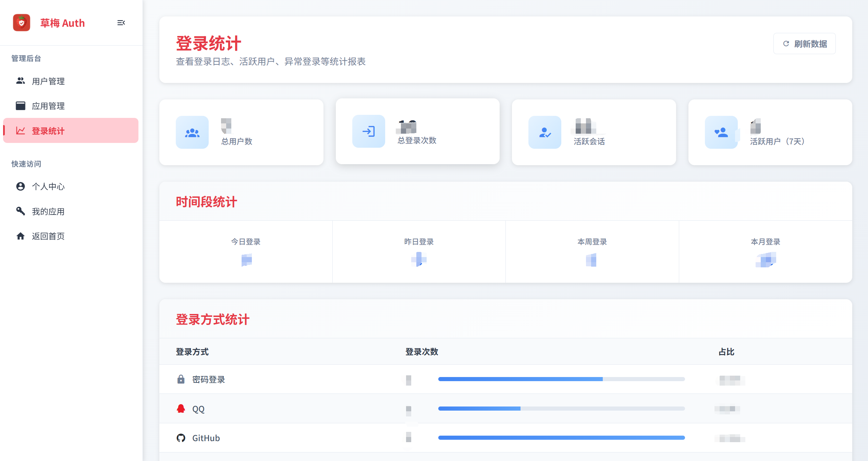The image size is (868, 461).
Task: Click the QQ penguin icon
Action: (x=181, y=409)
